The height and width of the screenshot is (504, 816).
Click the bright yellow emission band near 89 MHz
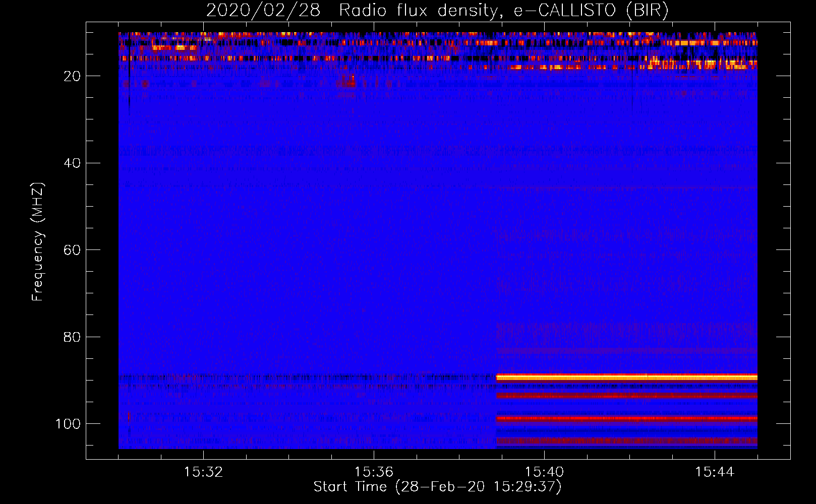[x=627, y=377]
